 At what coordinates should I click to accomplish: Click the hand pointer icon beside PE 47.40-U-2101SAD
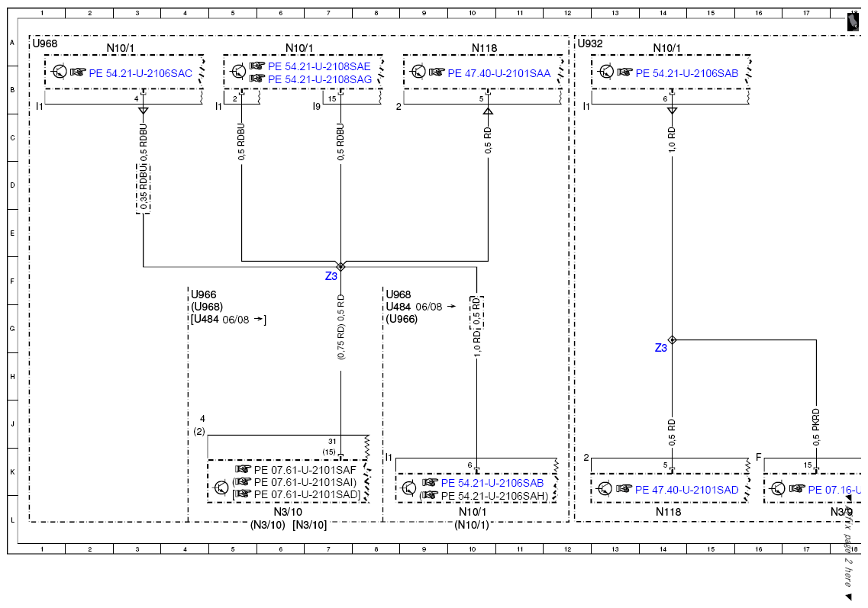pos(624,488)
